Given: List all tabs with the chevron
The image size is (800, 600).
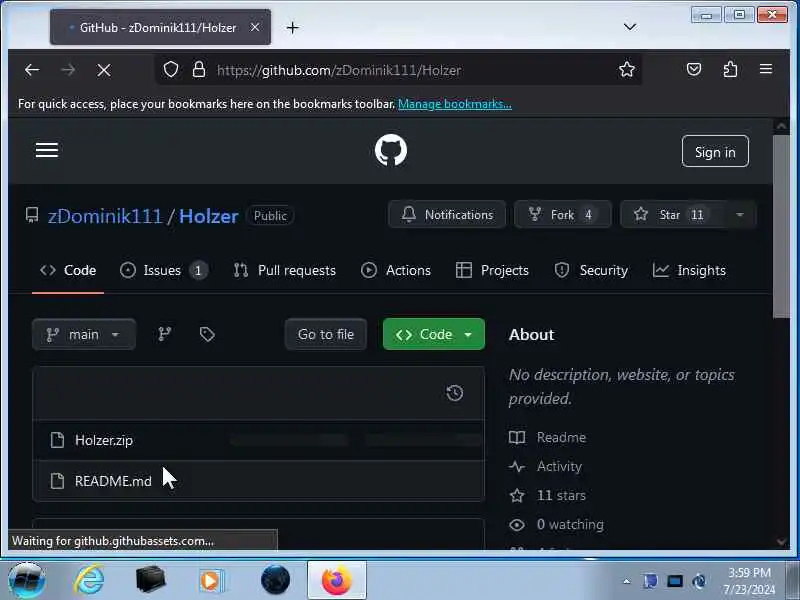Looking at the screenshot, I should click(x=630, y=27).
